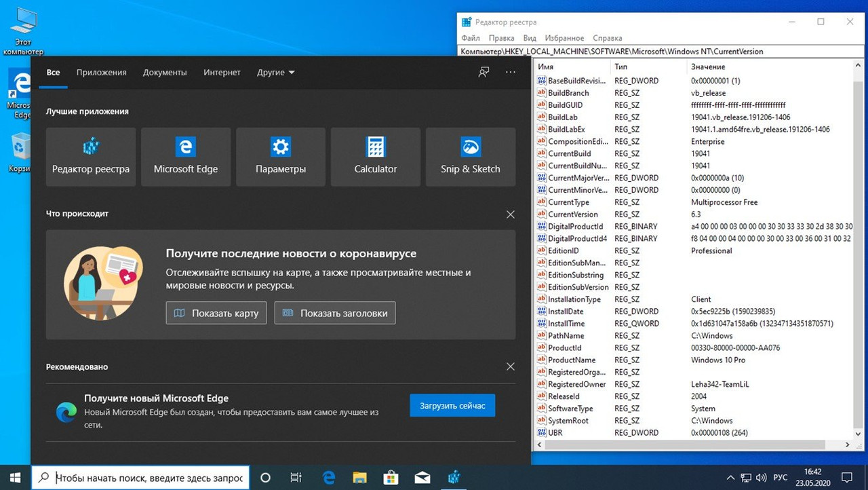Image resolution: width=868 pixels, height=490 pixels.
Task: Dismiss the Что происходит section
Action: (511, 214)
